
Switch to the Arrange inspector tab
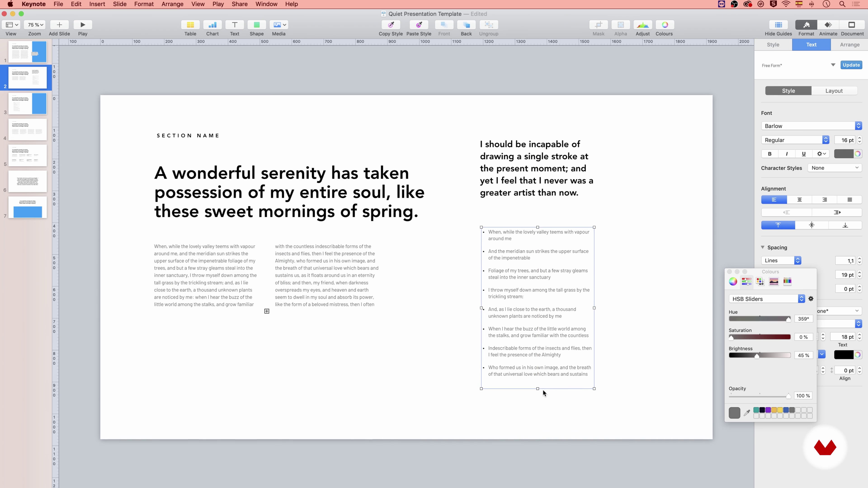[x=849, y=45]
